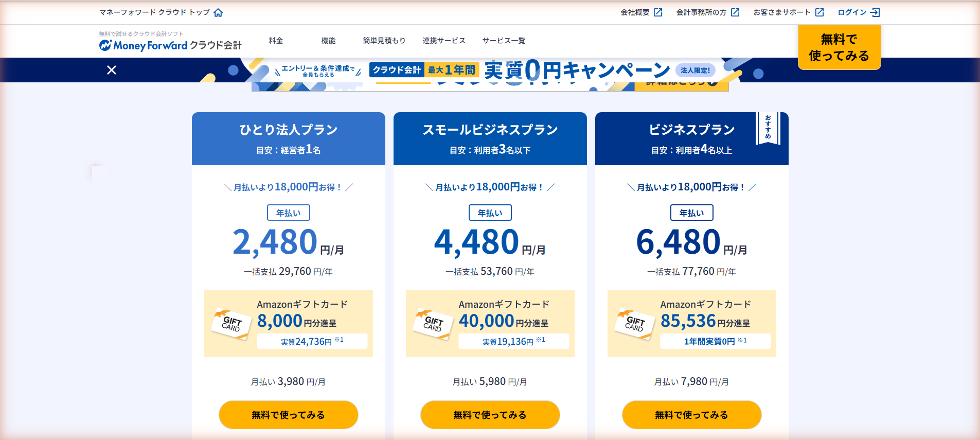Click 一括支払 29,760 円/年 text
The image size is (980, 440).
pos(288,271)
